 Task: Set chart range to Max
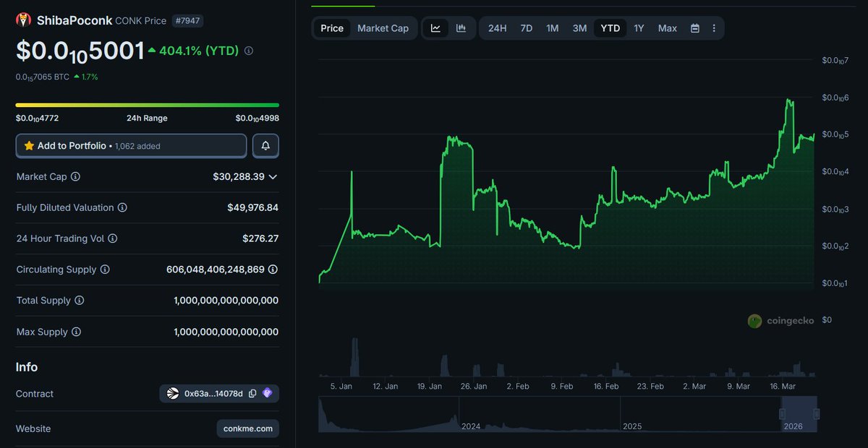click(668, 28)
